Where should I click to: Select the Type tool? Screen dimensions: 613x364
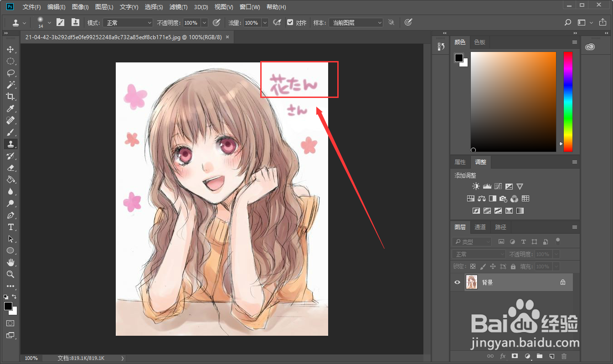click(x=11, y=227)
